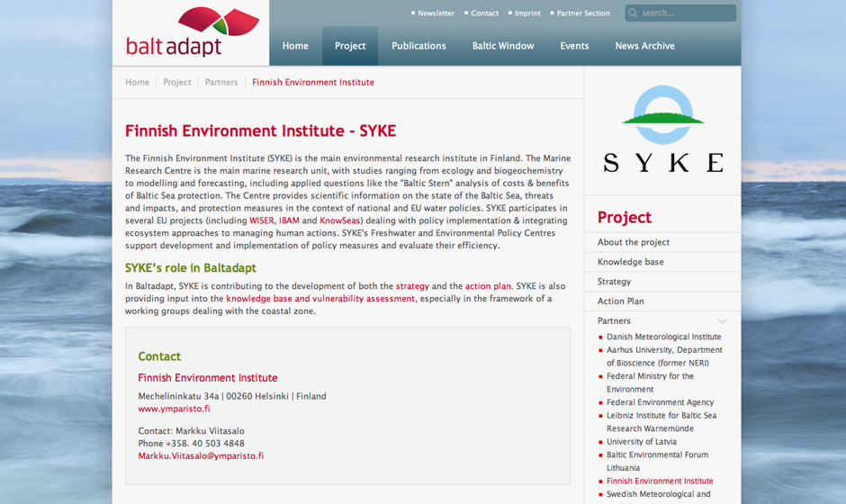Open the Partner Section link
Screen dimensions: 846x504
tap(582, 13)
